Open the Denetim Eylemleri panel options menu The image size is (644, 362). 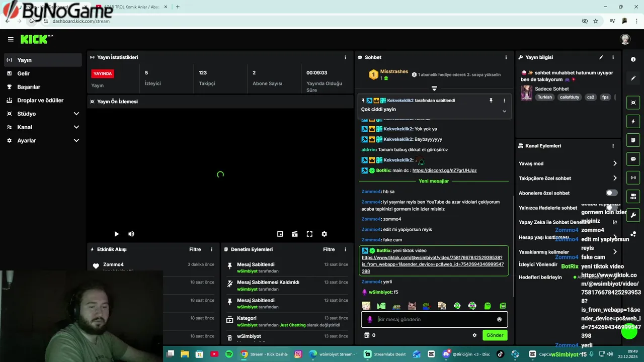(345, 249)
